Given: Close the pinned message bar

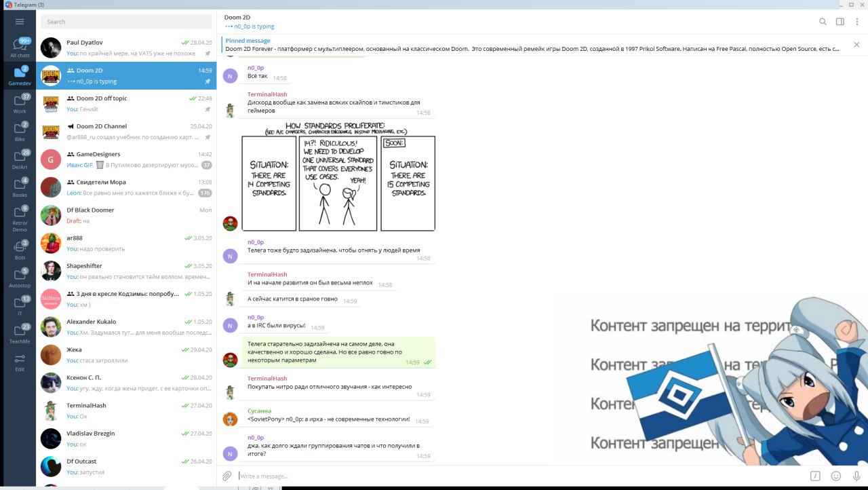Looking at the screenshot, I should click(856, 45).
